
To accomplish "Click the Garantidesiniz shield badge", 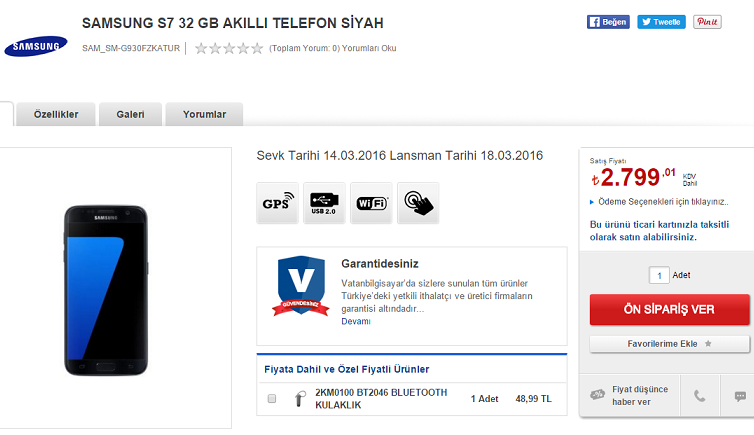I will (301, 286).
